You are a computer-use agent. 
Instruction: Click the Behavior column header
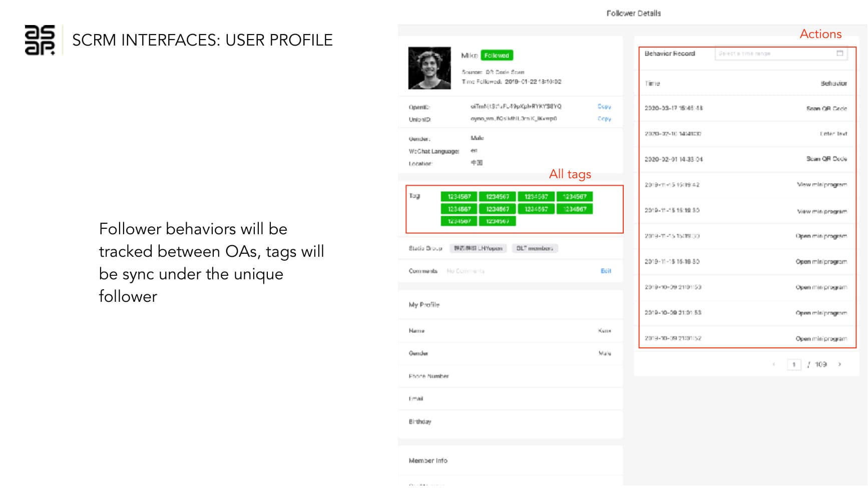[x=833, y=84]
